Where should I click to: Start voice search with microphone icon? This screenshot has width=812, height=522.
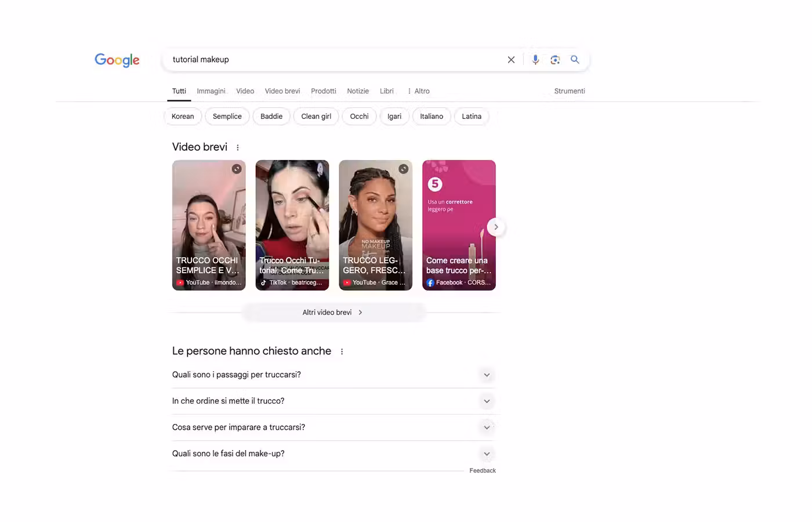coord(535,60)
